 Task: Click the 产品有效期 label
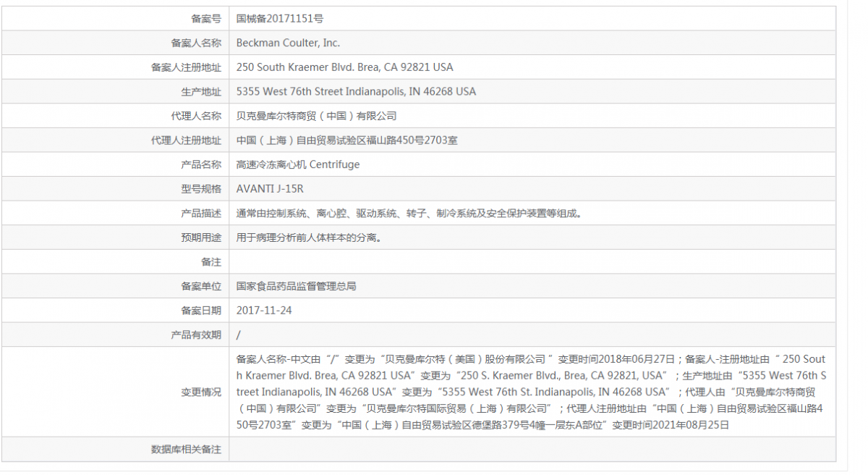(x=196, y=335)
